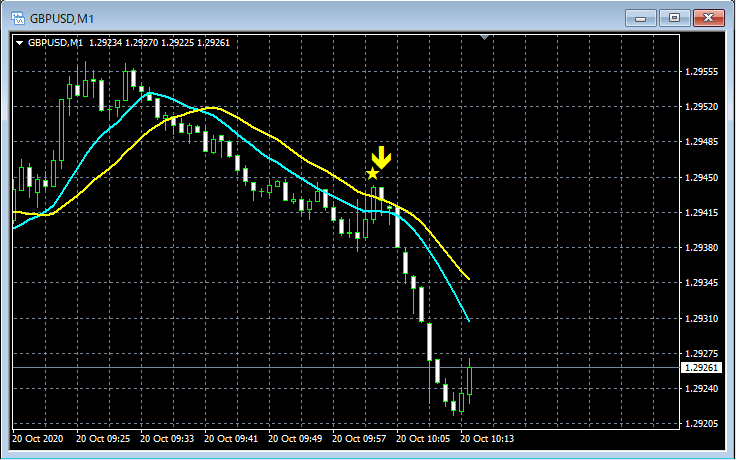737x460 pixels.
Task: Click the 1.29450 price scale label
Action: (x=702, y=178)
